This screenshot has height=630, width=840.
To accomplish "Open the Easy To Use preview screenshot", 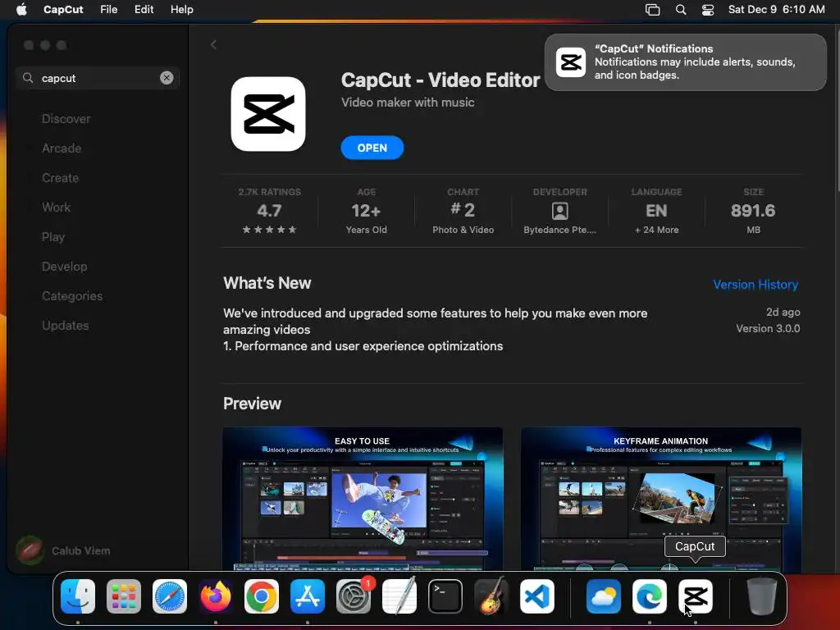I will [x=363, y=499].
